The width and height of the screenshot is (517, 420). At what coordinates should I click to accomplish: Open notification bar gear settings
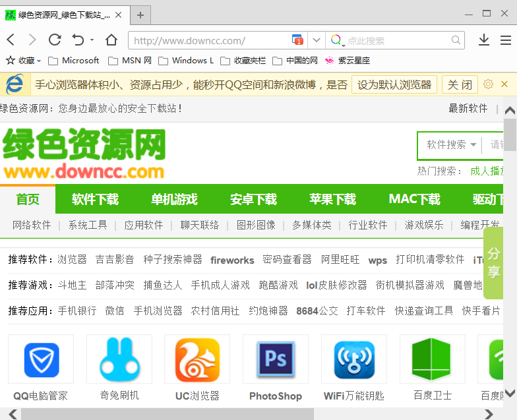click(488, 84)
